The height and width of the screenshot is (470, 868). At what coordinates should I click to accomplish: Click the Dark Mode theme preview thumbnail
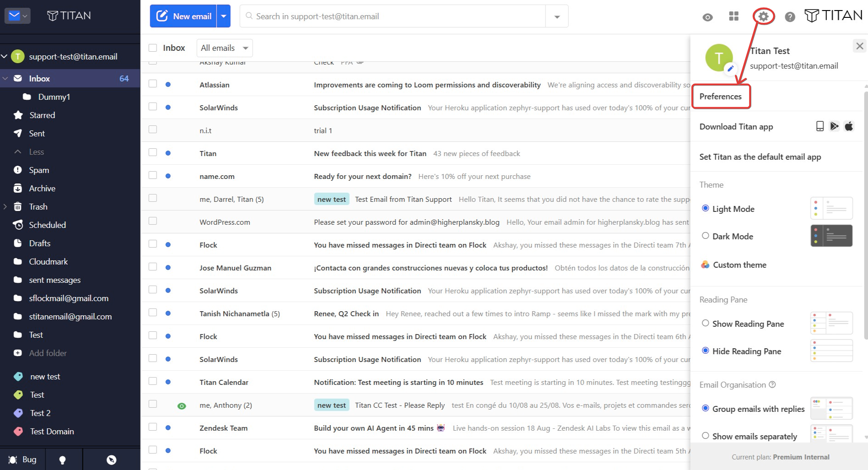[x=831, y=236]
